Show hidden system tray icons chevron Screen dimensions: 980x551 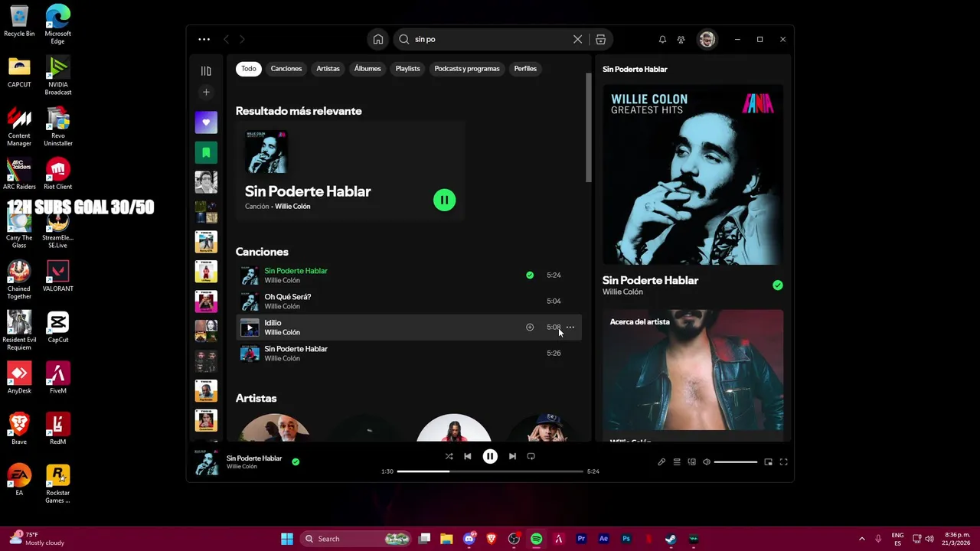coord(862,539)
